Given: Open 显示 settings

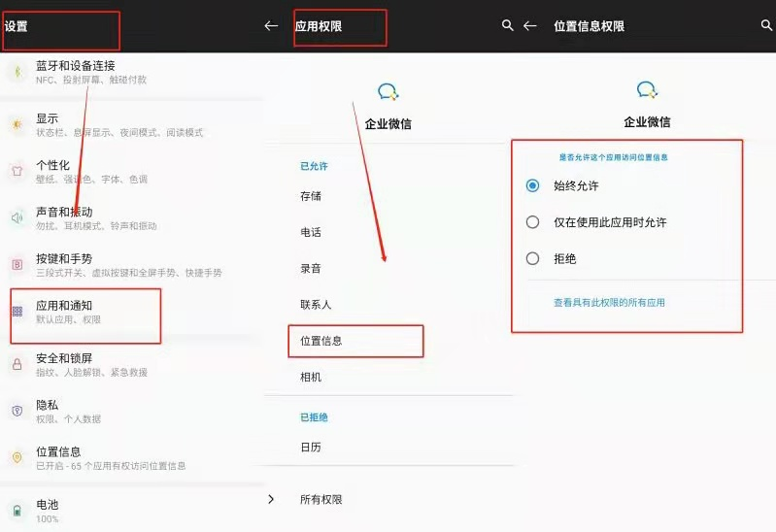Looking at the screenshot, I should 132,124.
